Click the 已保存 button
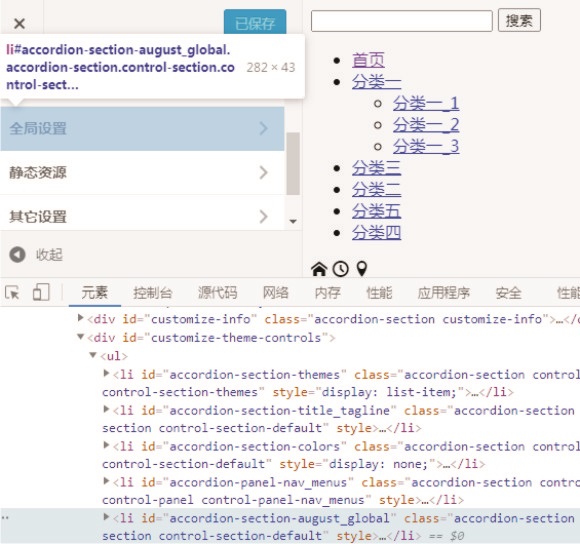Screen dimensions: 580x544 tap(255, 23)
